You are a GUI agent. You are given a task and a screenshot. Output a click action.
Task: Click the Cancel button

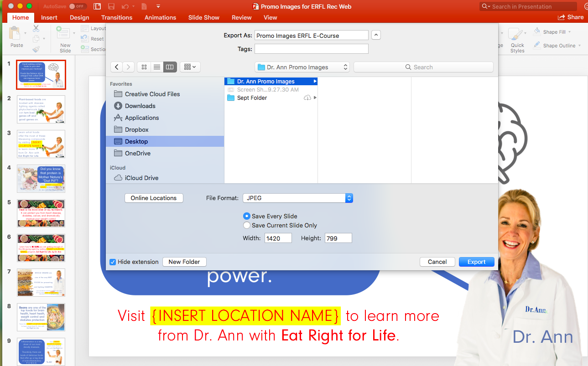pyautogui.click(x=437, y=262)
